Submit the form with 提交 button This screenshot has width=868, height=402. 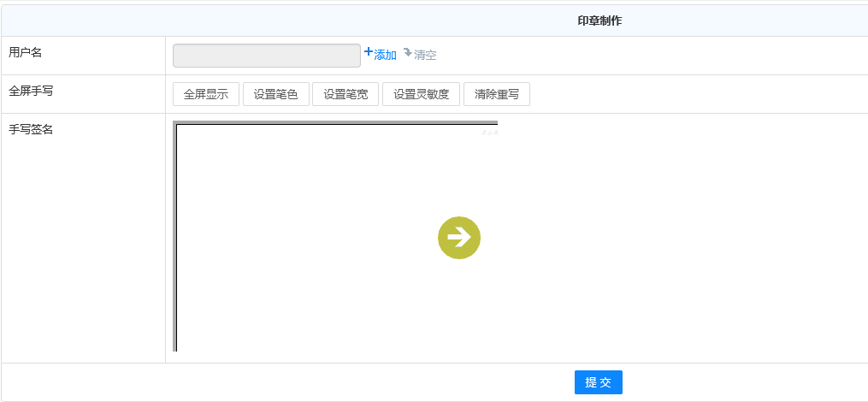point(598,382)
